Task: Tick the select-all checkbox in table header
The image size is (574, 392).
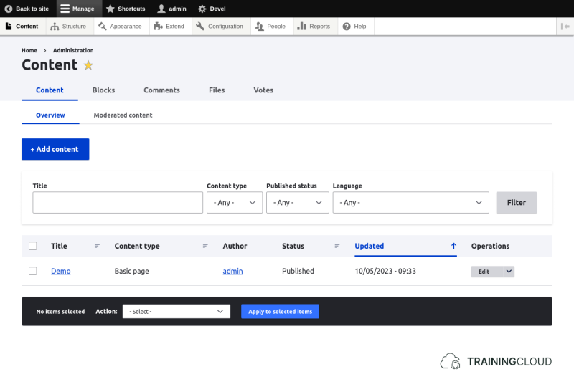Action: pos(33,246)
